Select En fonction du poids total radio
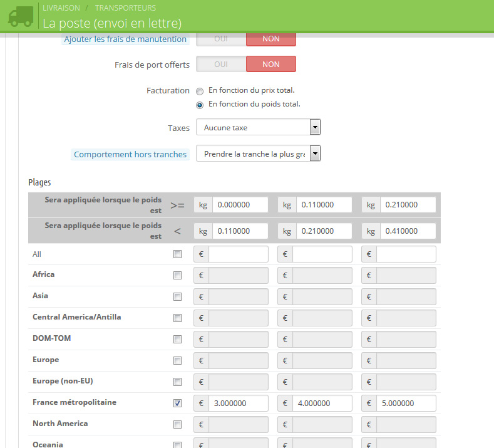The width and height of the screenshot is (494, 448). 200,105
